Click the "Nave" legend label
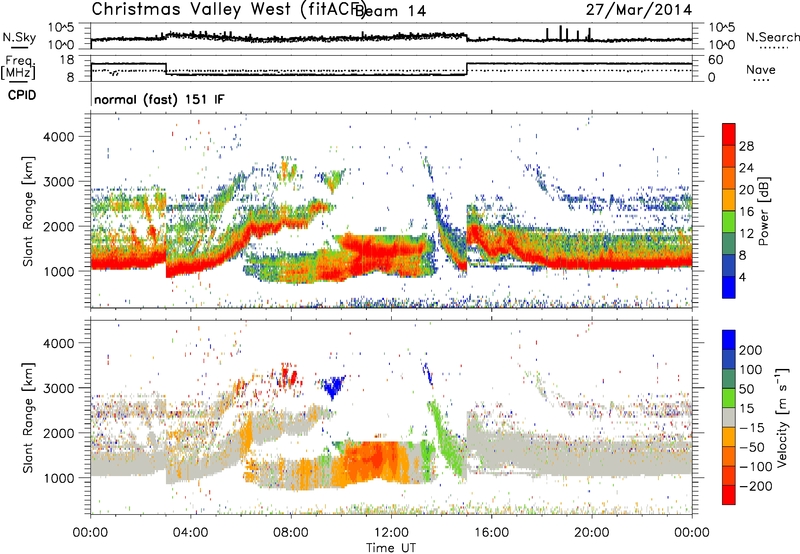 (x=761, y=70)
